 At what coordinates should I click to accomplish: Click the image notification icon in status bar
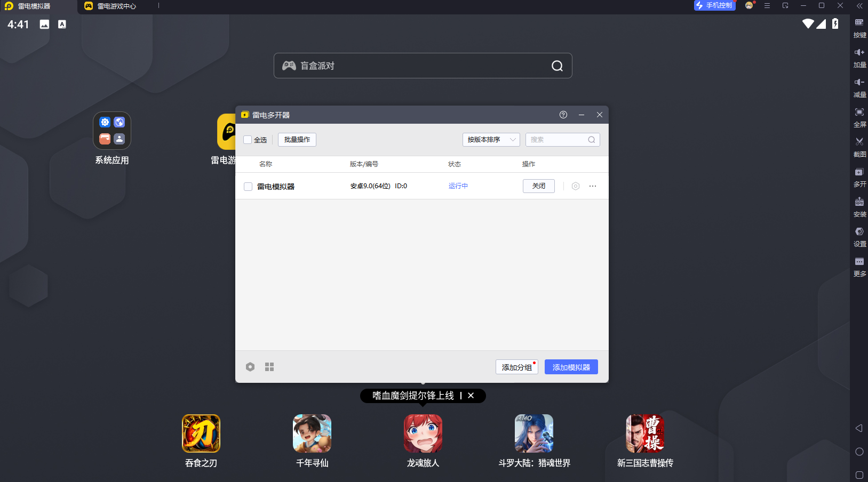44,24
